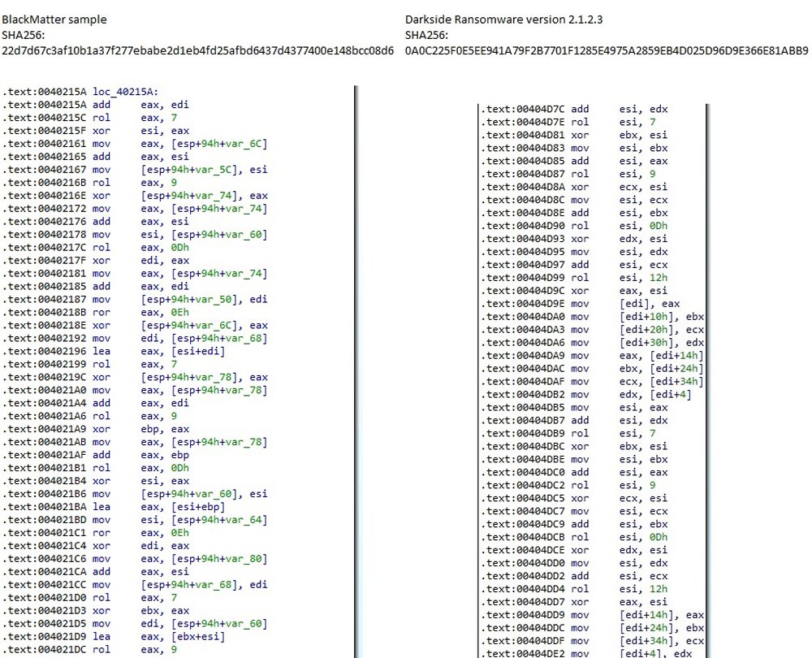Screen dimensions: 812x658
Task: Click the Darkside Ransomware version 2.1.2.3 heading
Action: 504,19
